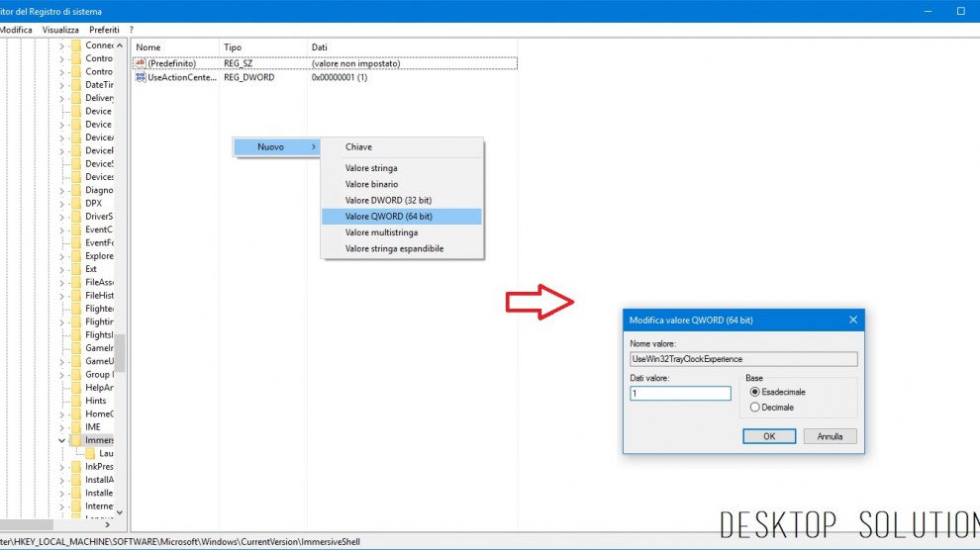Viewport: 980px width, 550px height.
Task: Confirm the QWORD dialog with OK
Action: tap(769, 436)
